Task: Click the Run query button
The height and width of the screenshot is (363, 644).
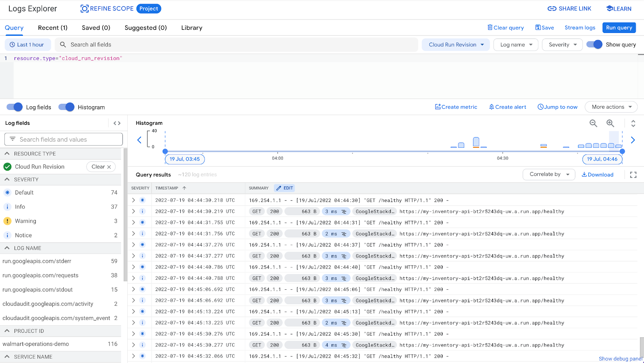Action: click(x=619, y=27)
